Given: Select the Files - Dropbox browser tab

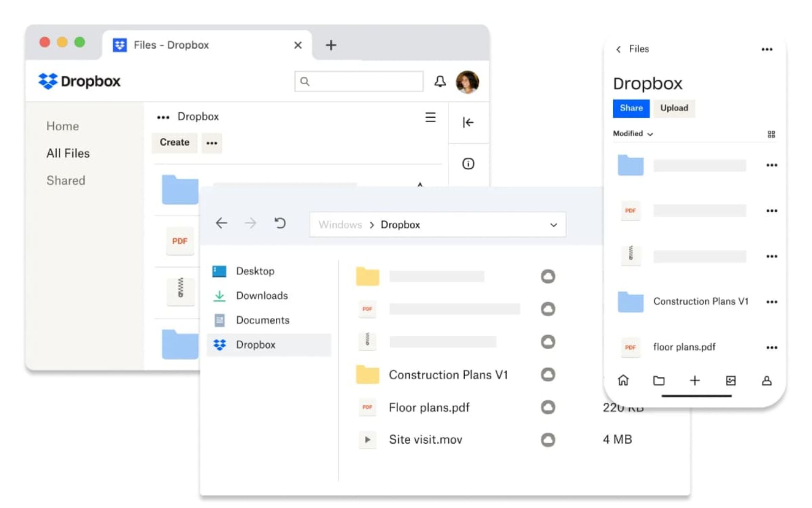Looking at the screenshot, I should pos(207,45).
